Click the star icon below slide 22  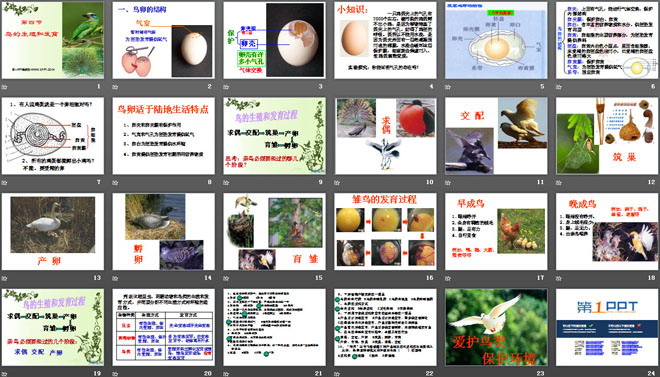tap(337, 374)
